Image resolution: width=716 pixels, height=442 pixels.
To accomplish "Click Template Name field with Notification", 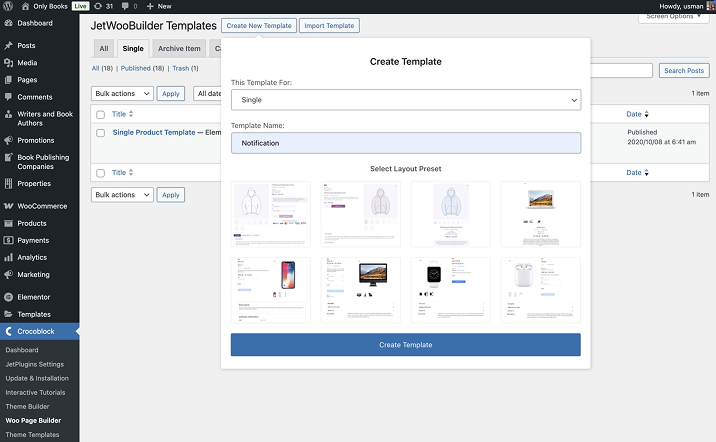I will [x=406, y=143].
